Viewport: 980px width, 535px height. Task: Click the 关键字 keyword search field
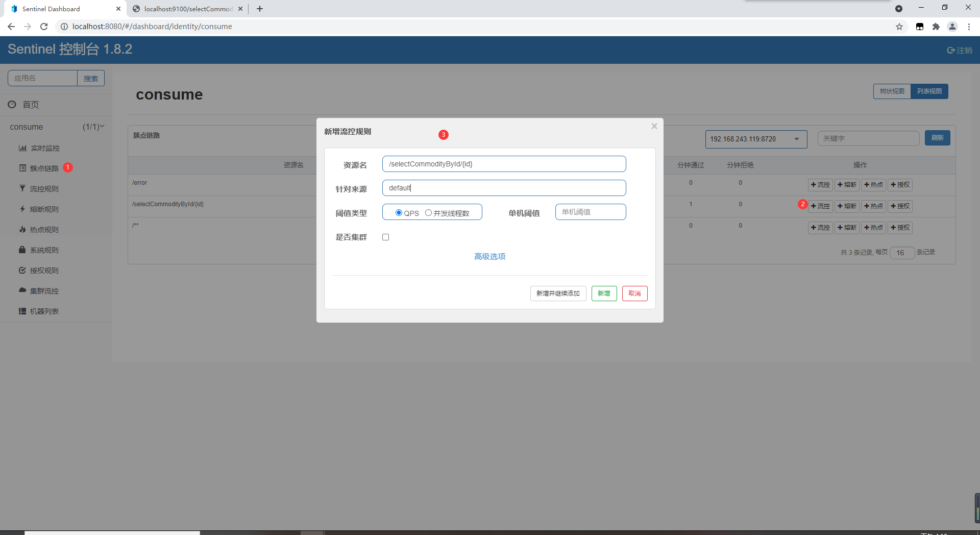point(868,138)
